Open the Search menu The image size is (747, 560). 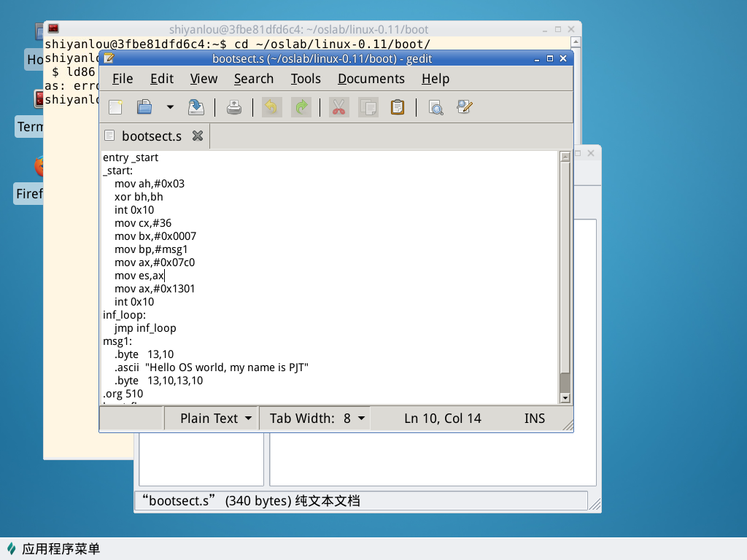[253, 79]
